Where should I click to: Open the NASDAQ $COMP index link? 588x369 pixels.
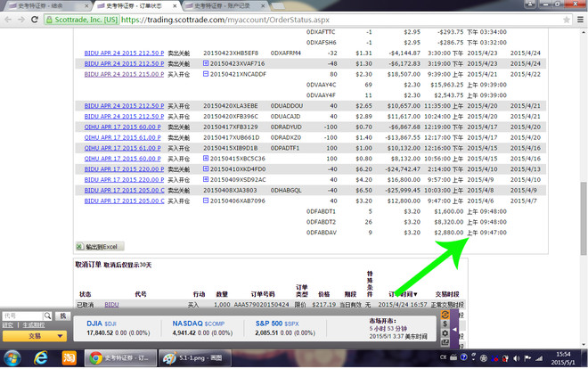(199, 324)
